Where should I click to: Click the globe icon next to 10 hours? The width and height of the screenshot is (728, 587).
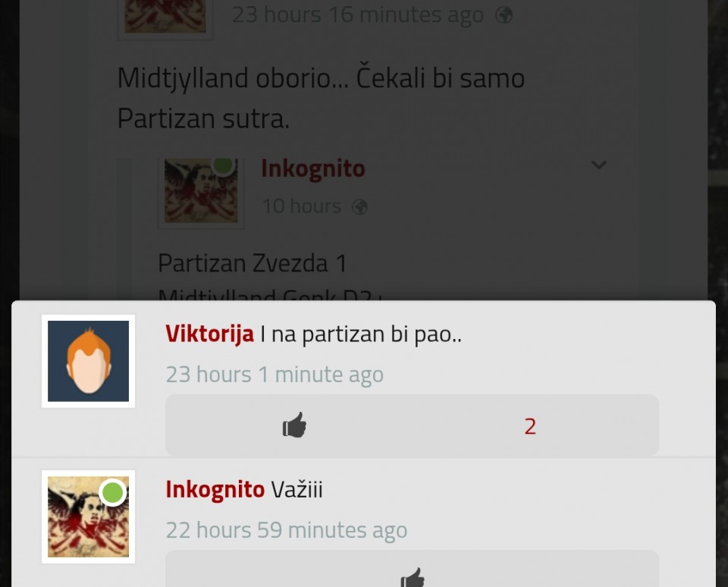[x=359, y=206]
